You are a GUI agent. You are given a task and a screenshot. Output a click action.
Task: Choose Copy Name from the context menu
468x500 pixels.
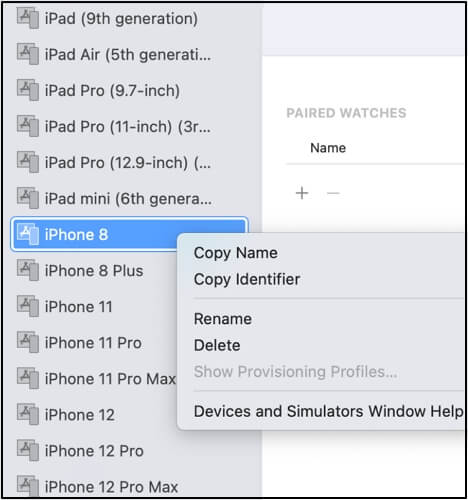(x=236, y=253)
